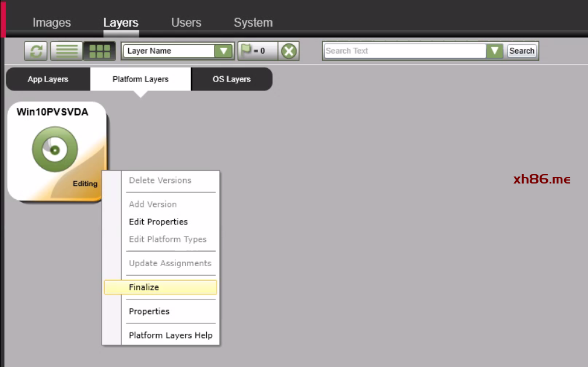
Task: Click into the Search Text field
Action: (x=404, y=51)
